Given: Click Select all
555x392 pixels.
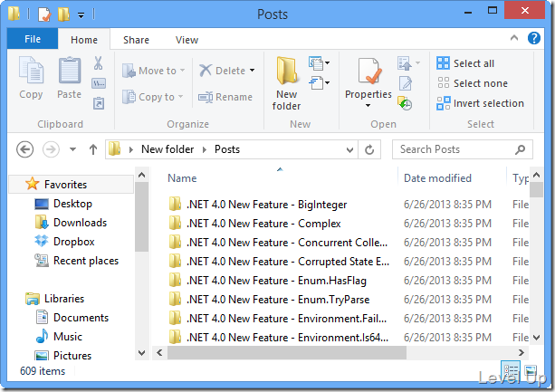Looking at the screenshot, I should [x=465, y=63].
